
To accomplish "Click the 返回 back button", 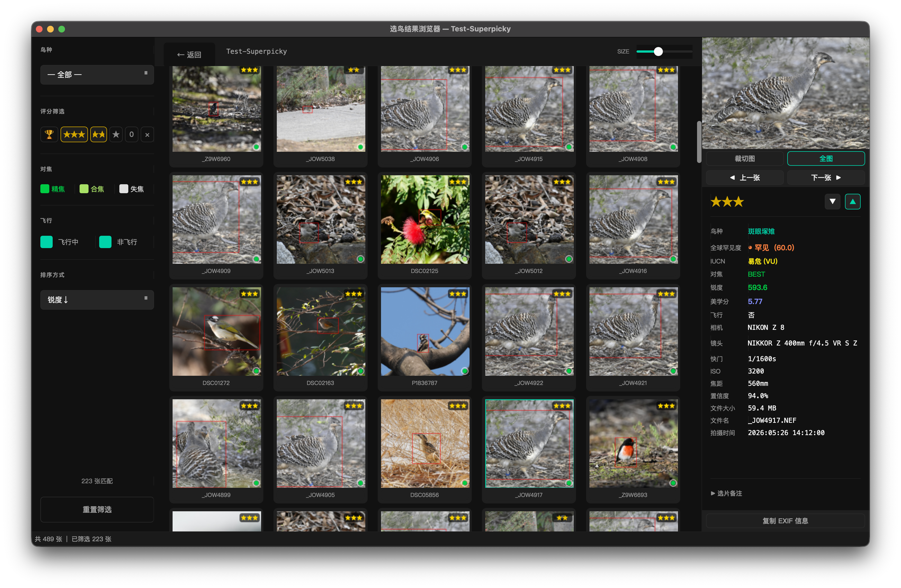I will (189, 55).
